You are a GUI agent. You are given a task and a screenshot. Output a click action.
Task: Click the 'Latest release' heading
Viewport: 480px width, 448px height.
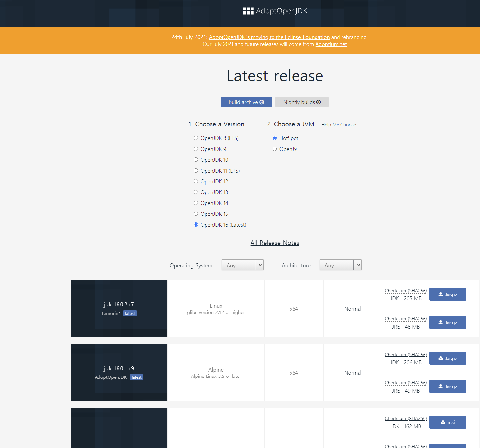pyautogui.click(x=275, y=76)
